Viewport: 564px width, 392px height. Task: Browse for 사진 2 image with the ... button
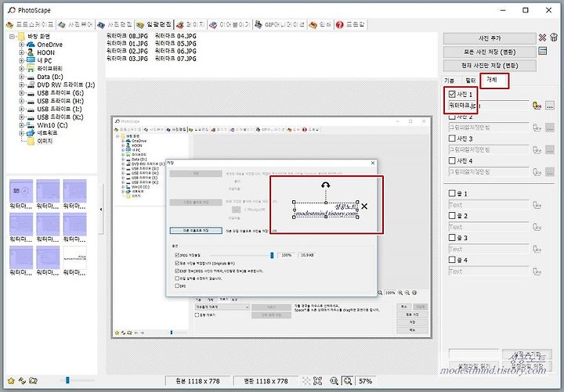pos(550,128)
